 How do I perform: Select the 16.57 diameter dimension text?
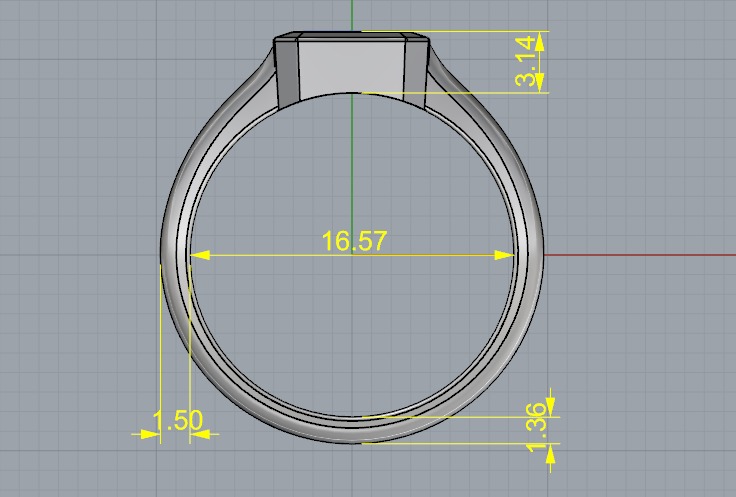[354, 241]
